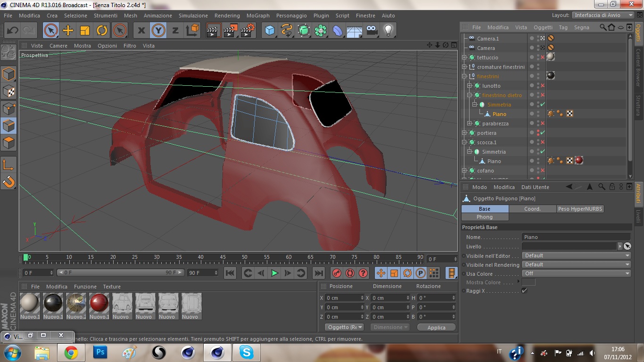Viewport: 644px width, 362px height.
Task: Open the Visibile nell'Editor dropdown
Action: 576,255
